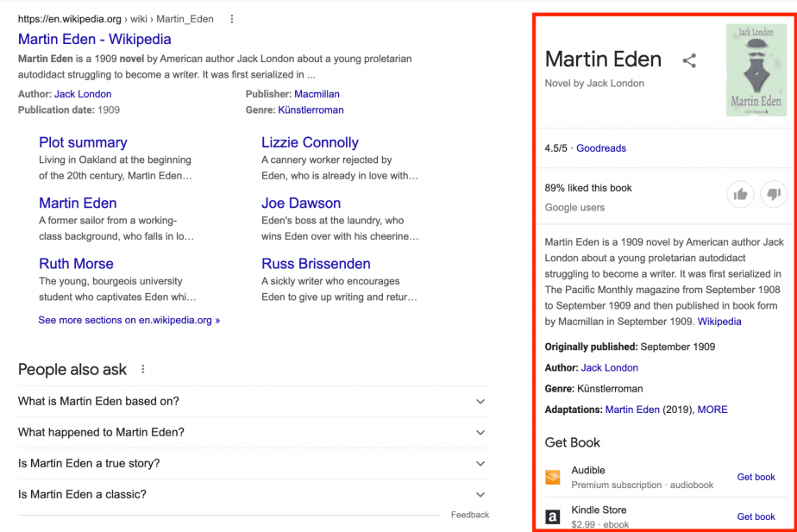The width and height of the screenshot is (797, 532).
Task: Click 'Publication date: 1909' text
Action: pyautogui.click(x=69, y=110)
